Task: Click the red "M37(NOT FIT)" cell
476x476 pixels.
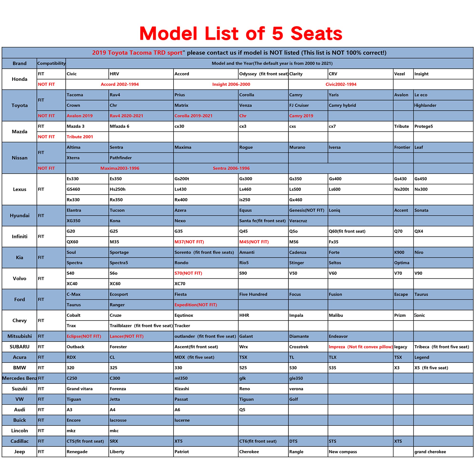Action: 189,242
